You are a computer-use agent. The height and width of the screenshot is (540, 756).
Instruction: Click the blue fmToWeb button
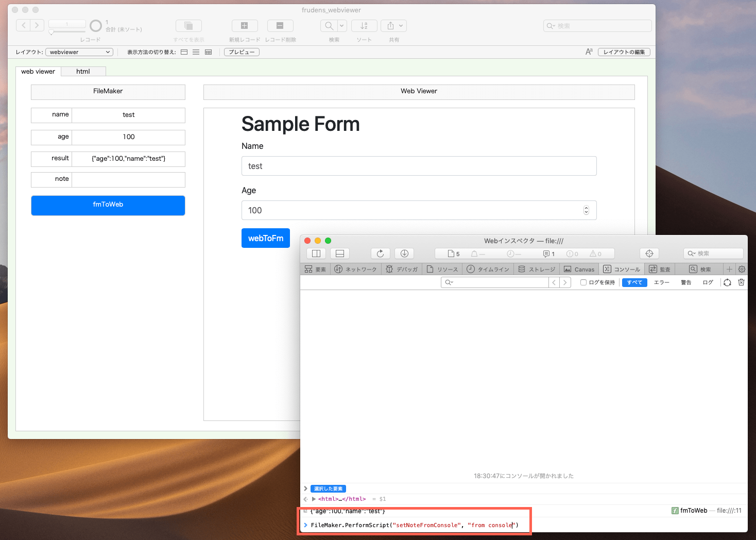click(108, 205)
